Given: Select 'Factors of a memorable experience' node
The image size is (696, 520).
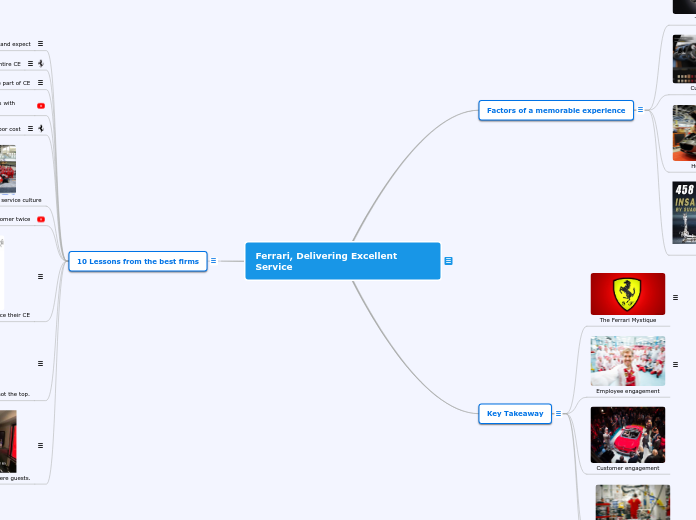Looking at the screenshot, I should [x=556, y=110].
